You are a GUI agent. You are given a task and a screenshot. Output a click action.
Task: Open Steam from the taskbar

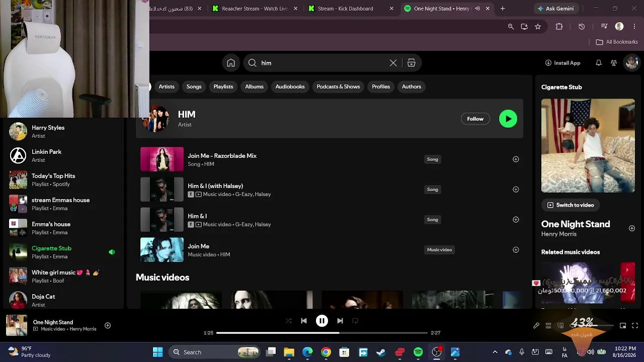pos(381,352)
